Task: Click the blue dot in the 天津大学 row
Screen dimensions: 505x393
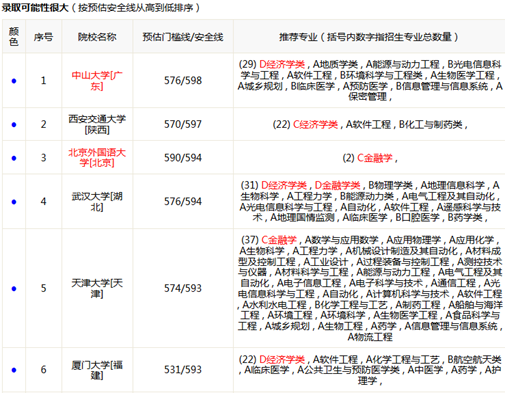Action: (x=14, y=289)
